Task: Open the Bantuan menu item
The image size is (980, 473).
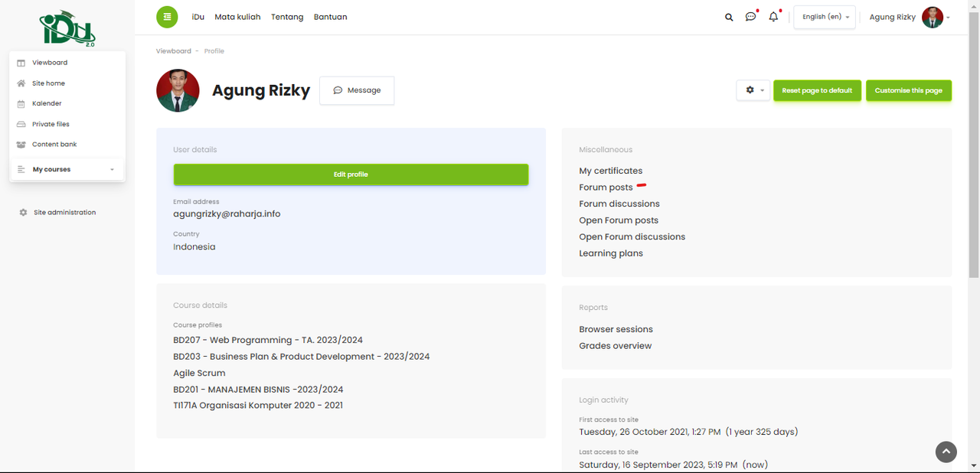Action: click(x=330, y=17)
